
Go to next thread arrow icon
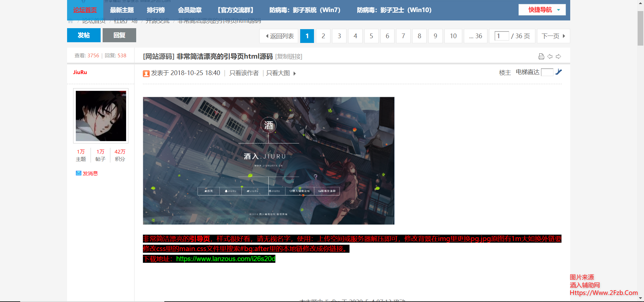point(558,56)
